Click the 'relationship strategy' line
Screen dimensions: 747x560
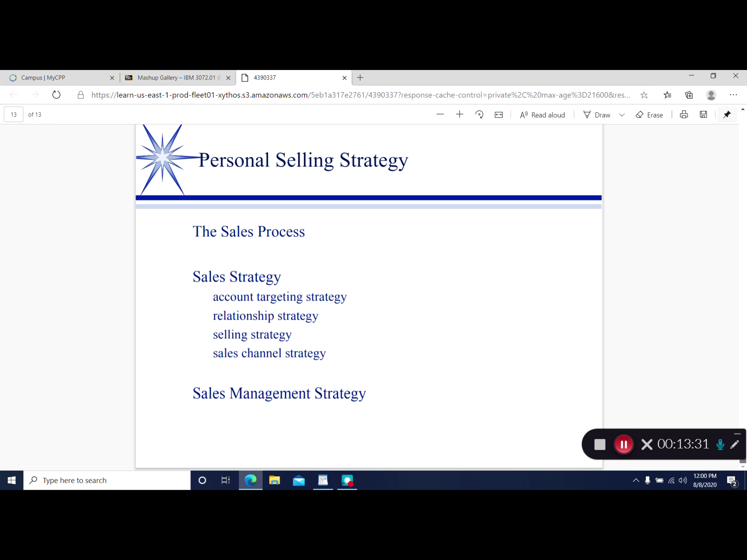266,316
